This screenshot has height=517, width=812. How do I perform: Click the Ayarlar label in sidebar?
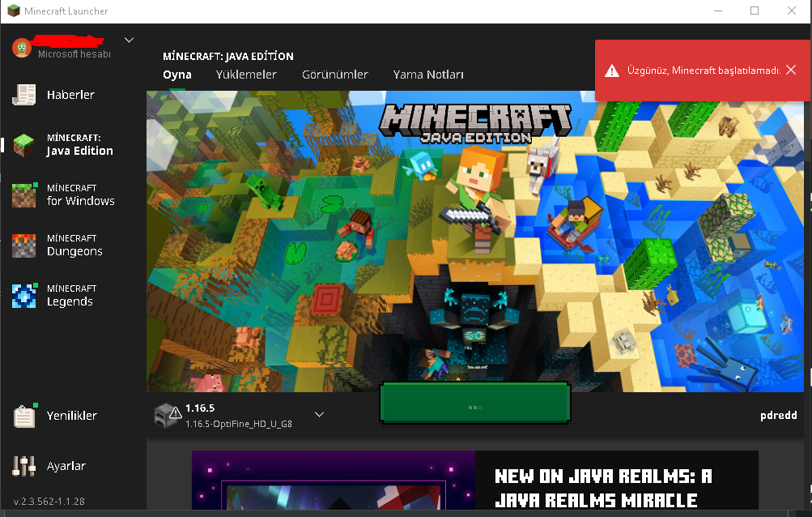click(x=66, y=466)
